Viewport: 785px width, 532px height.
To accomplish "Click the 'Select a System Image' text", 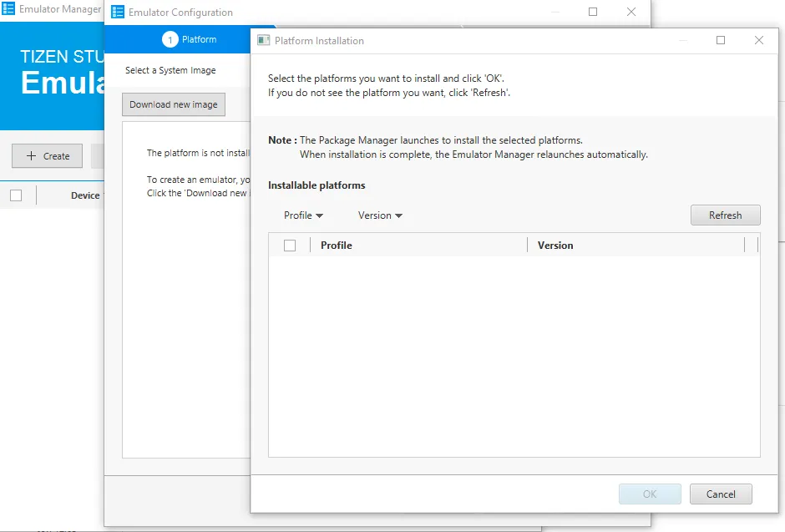I will click(170, 70).
